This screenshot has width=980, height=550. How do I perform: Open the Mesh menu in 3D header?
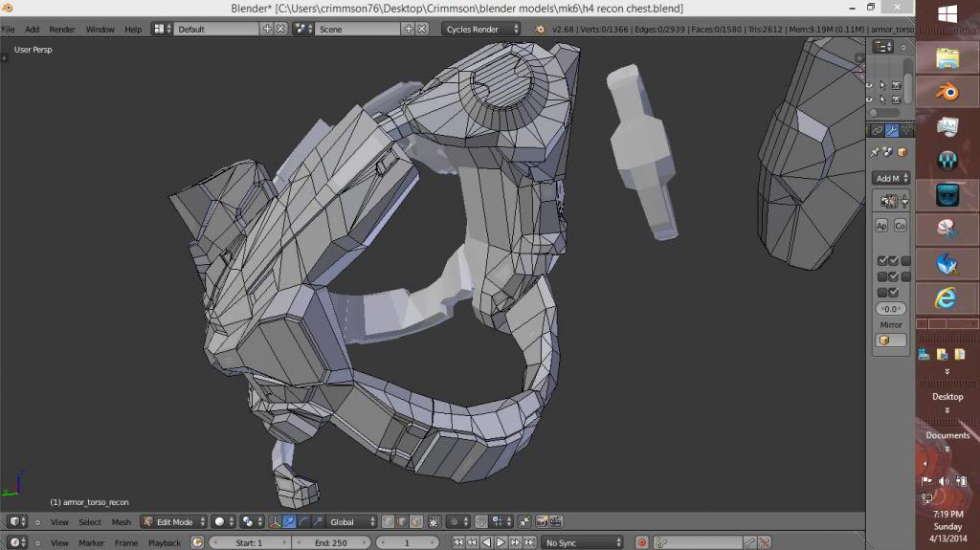pyautogui.click(x=122, y=522)
